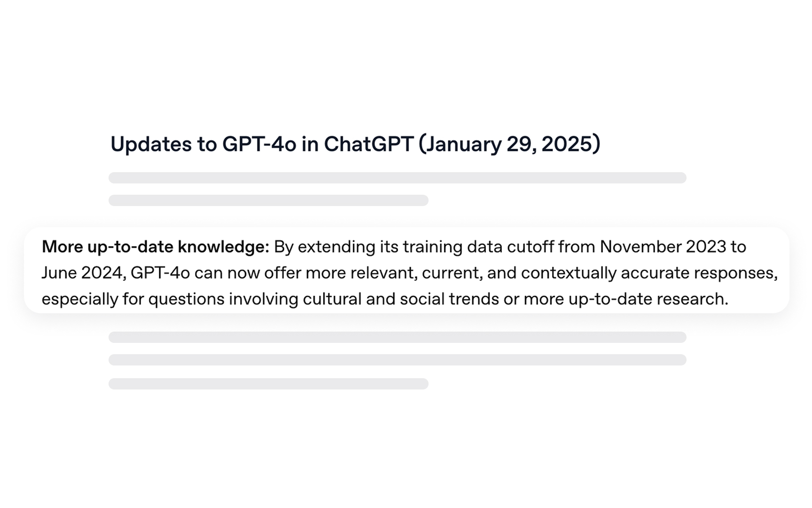This screenshot has width=812, height=508.
Task: Click the short gray bar at the bottom
Action: coord(268,384)
